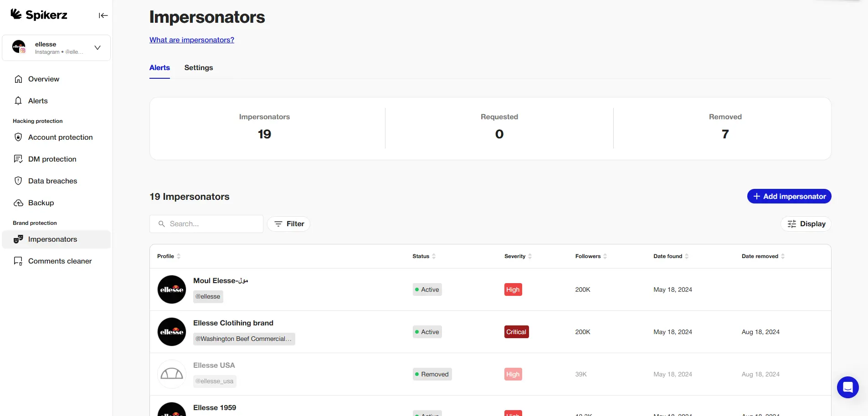
Task: Click the Add impersonator button
Action: 789,197
